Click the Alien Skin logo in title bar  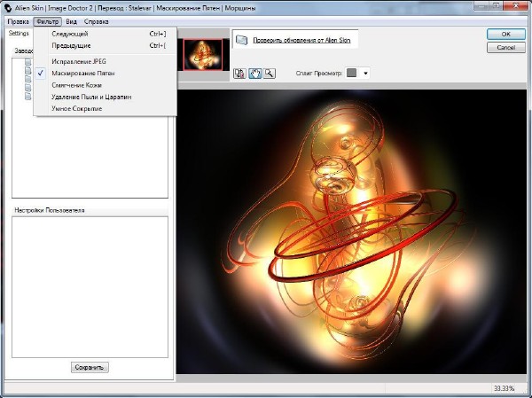(8, 6)
